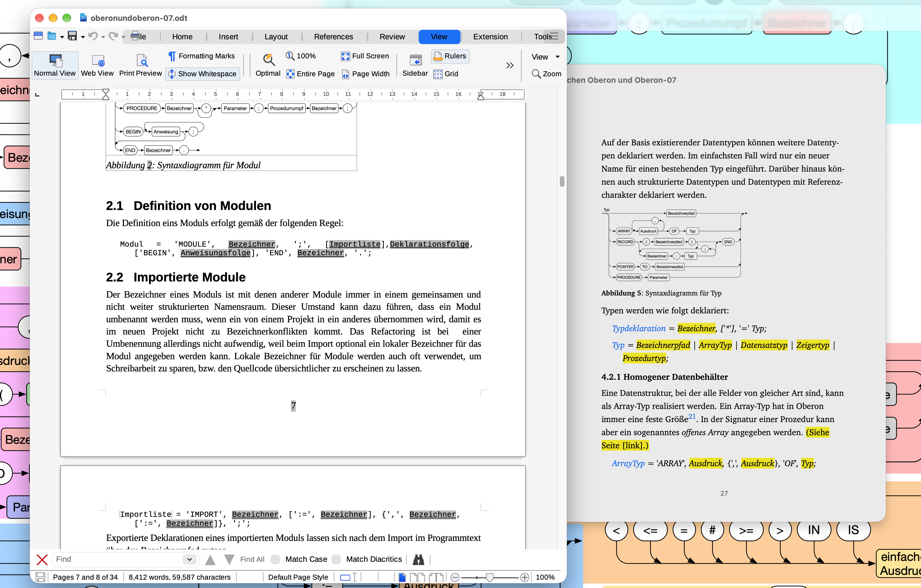Click the zoom in plus button
This screenshot has height=588, width=921.
click(524, 577)
